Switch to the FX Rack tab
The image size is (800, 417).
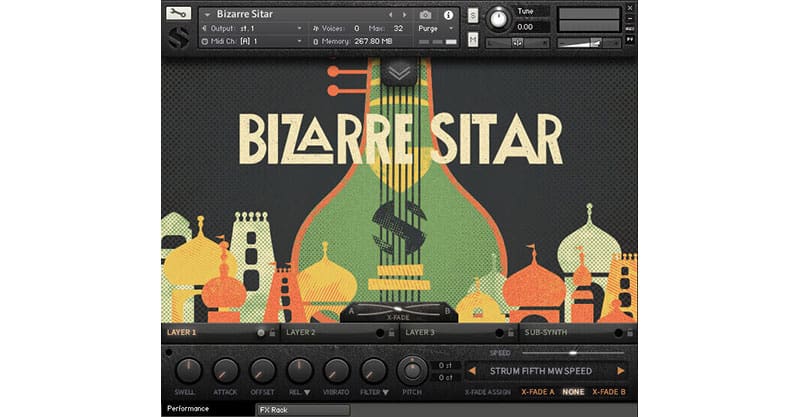(303, 410)
